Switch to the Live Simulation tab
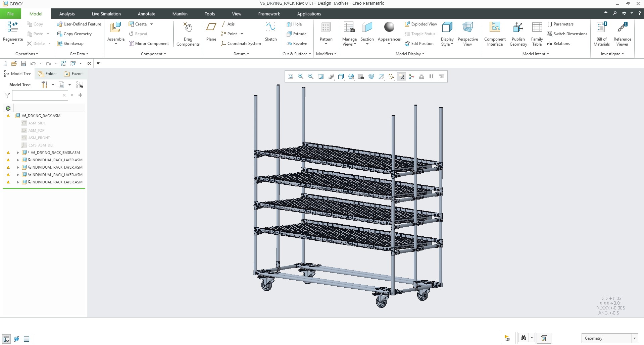The image size is (644, 345). click(106, 14)
